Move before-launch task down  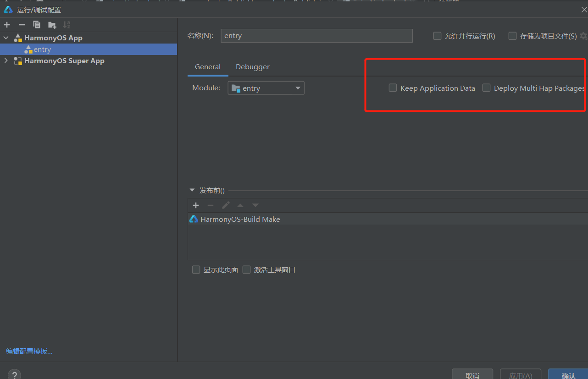[x=255, y=205]
